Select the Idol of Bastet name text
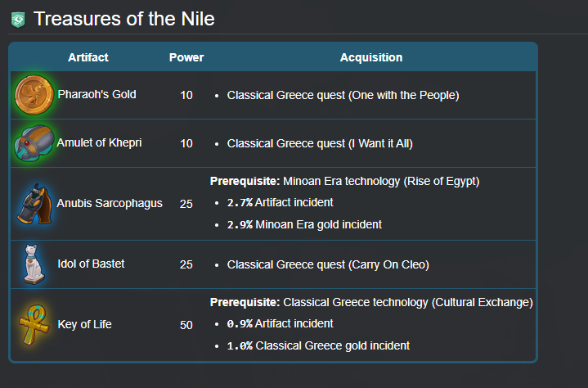Viewport: 588px width, 388px height. click(x=91, y=264)
